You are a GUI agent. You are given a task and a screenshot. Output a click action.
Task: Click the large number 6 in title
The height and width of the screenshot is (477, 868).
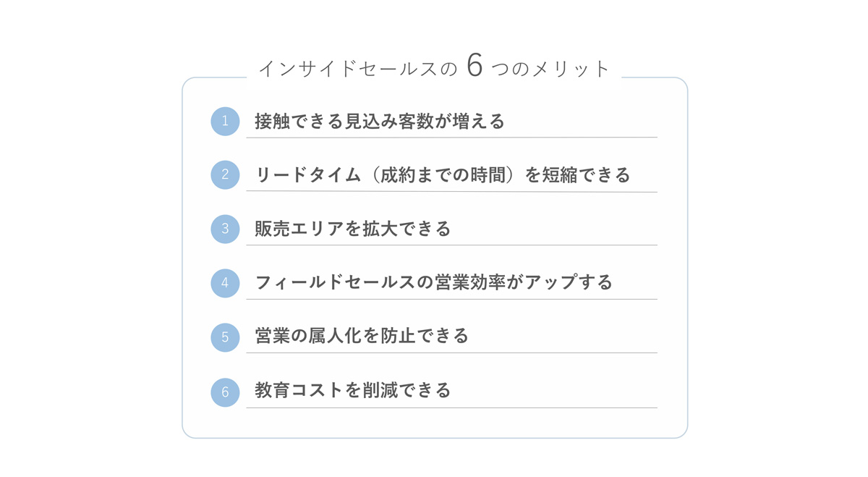(x=475, y=66)
